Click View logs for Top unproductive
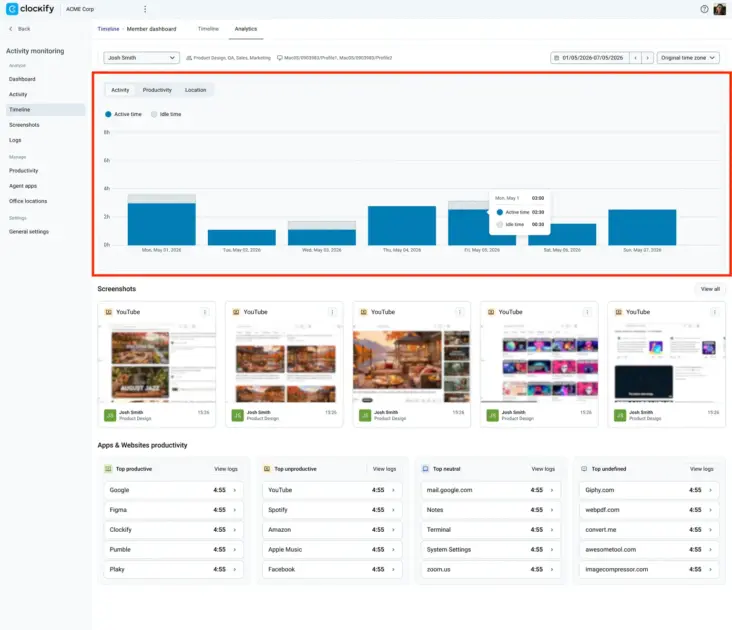This screenshot has width=732, height=630. click(x=384, y=469)
